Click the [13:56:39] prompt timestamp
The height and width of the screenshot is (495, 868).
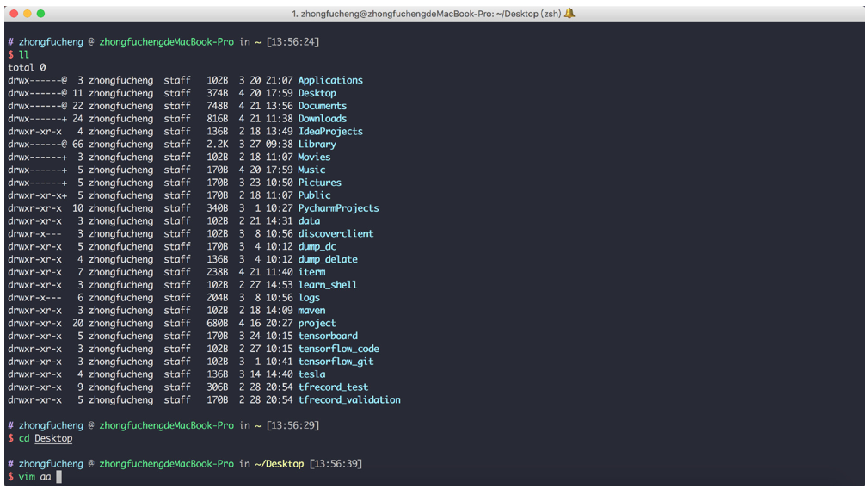pos(336,464)
